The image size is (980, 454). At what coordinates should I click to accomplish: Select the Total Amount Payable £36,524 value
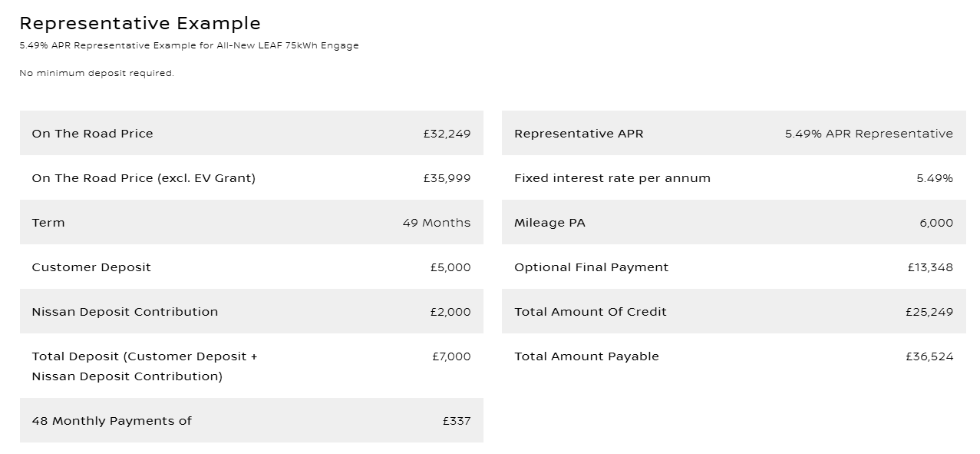click(x=929, y=356)
